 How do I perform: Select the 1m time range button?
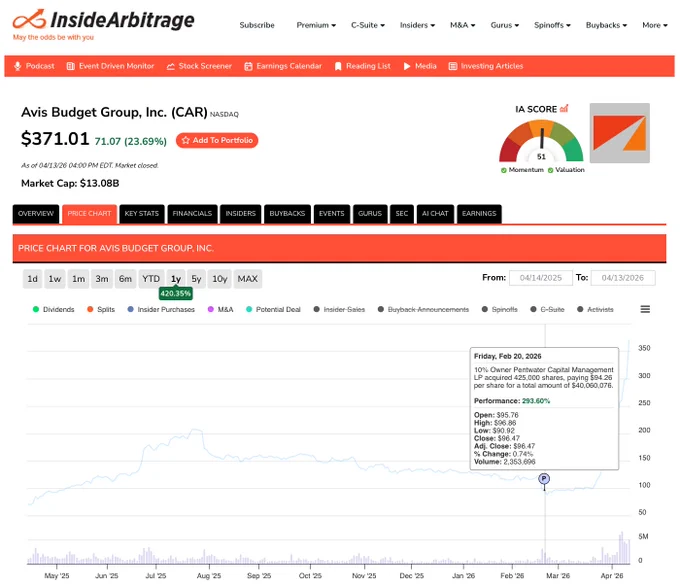78,279
